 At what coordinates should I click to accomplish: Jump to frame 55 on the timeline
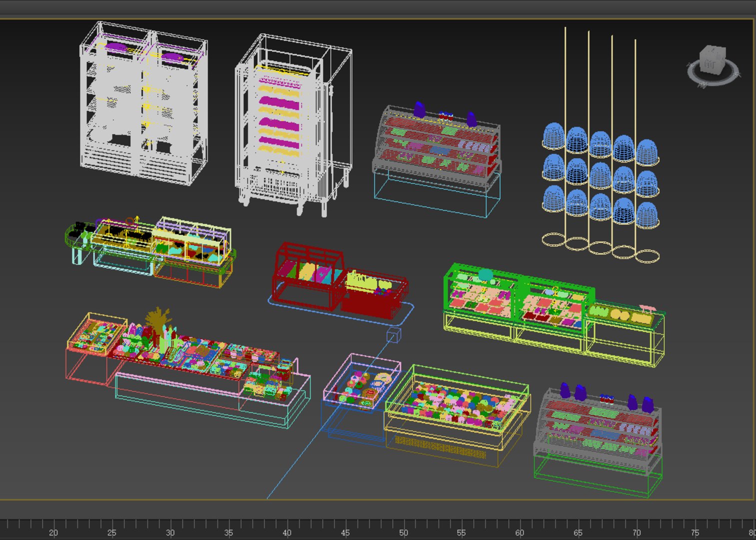(461, 532)
